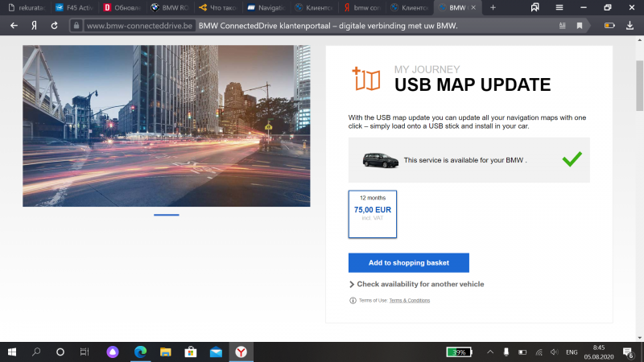Close the active BMW tab
This screenshot has width=644, height=362.
473,7
